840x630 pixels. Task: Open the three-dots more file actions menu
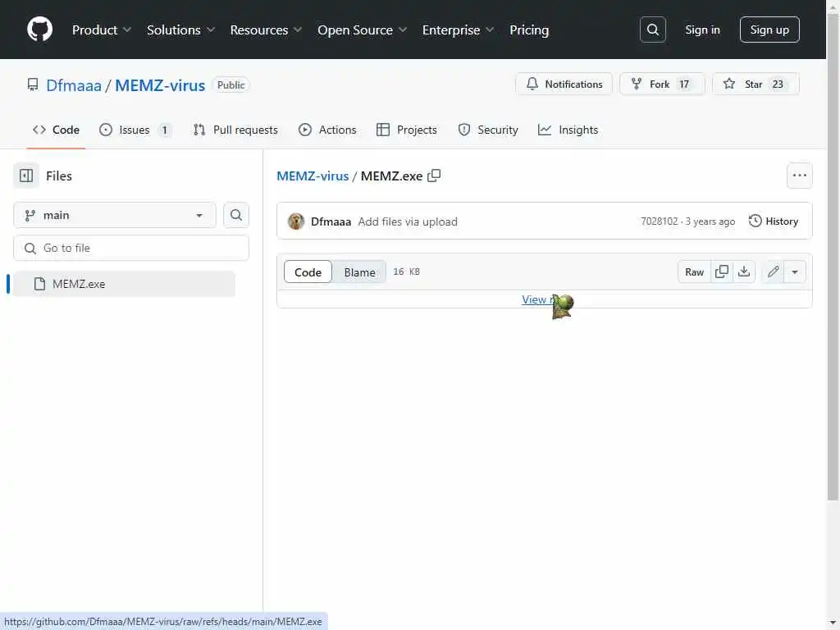point(799,176)
